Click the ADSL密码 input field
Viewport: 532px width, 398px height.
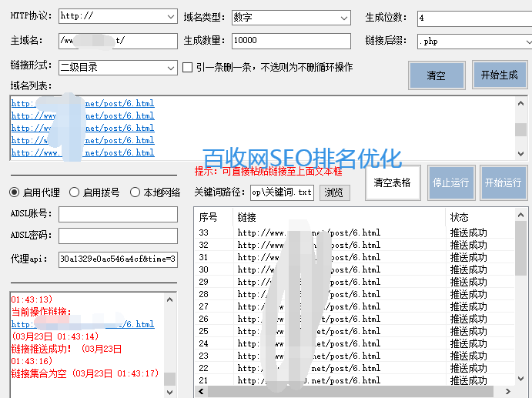tap(118, 236)
